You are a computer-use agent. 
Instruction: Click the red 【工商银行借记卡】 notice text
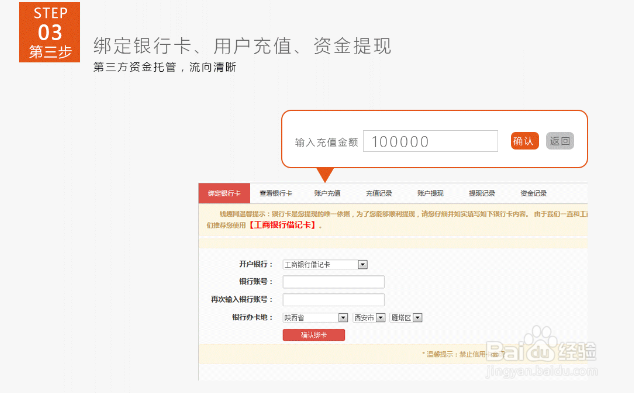click(283, 225)
